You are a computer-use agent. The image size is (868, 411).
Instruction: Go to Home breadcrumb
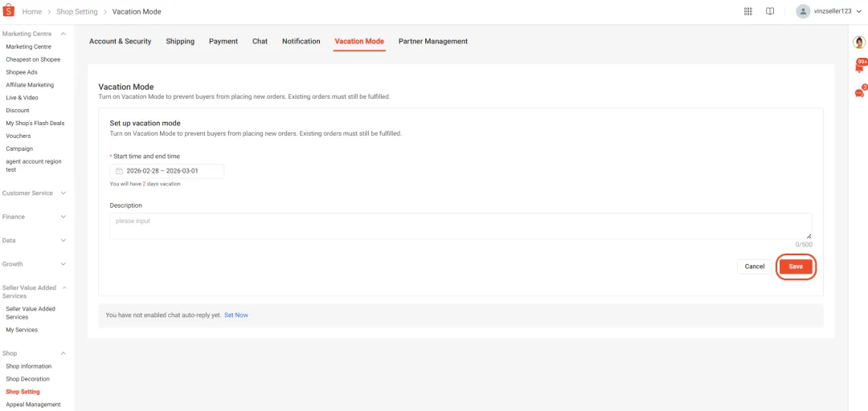32,11
